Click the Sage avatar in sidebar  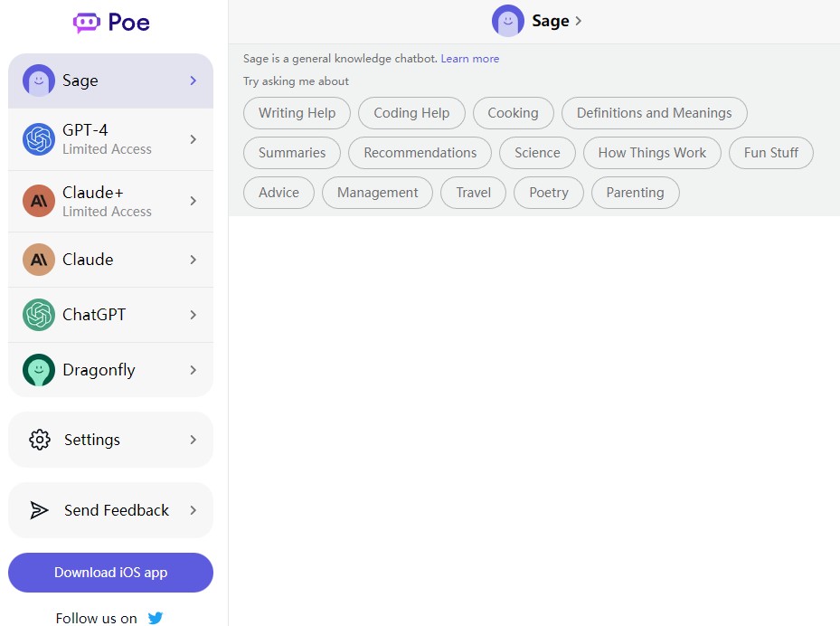click(x=39, y=81)
